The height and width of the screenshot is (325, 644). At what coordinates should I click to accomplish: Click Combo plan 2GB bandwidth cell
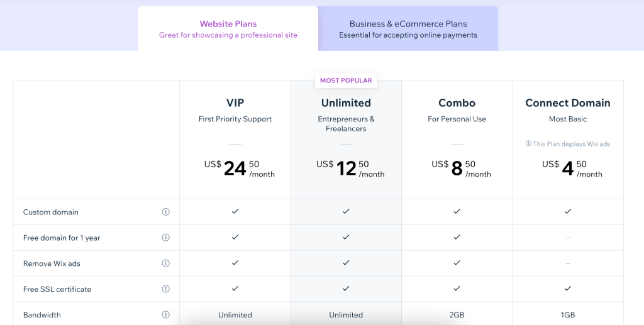(457, 315)
